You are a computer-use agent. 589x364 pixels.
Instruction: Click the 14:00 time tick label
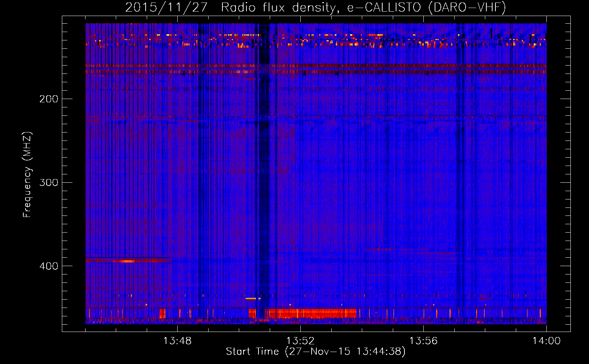(x=546, y=341)
